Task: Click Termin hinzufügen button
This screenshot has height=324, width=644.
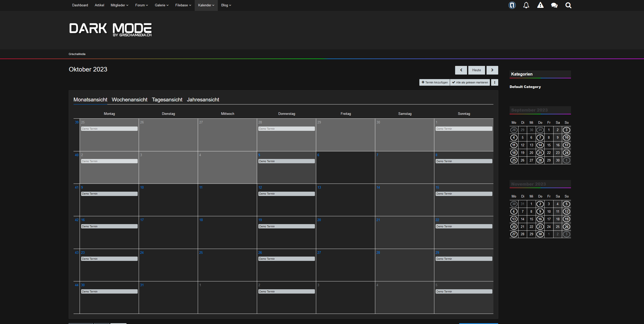Action: coord(435,82)
